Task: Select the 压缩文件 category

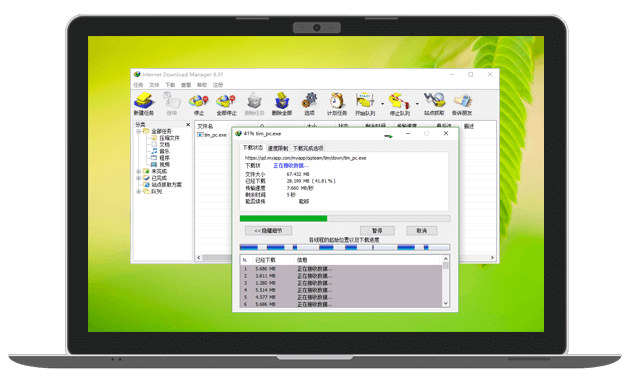Action: 166,138
